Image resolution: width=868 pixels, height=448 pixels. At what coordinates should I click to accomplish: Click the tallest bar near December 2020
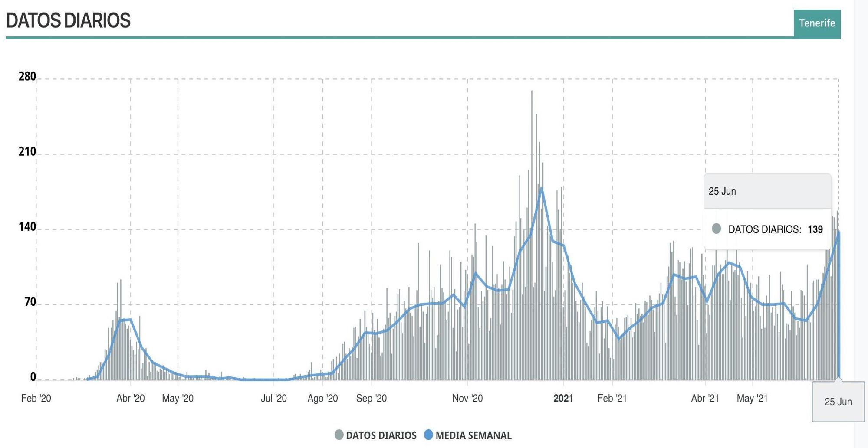(532, 130)
